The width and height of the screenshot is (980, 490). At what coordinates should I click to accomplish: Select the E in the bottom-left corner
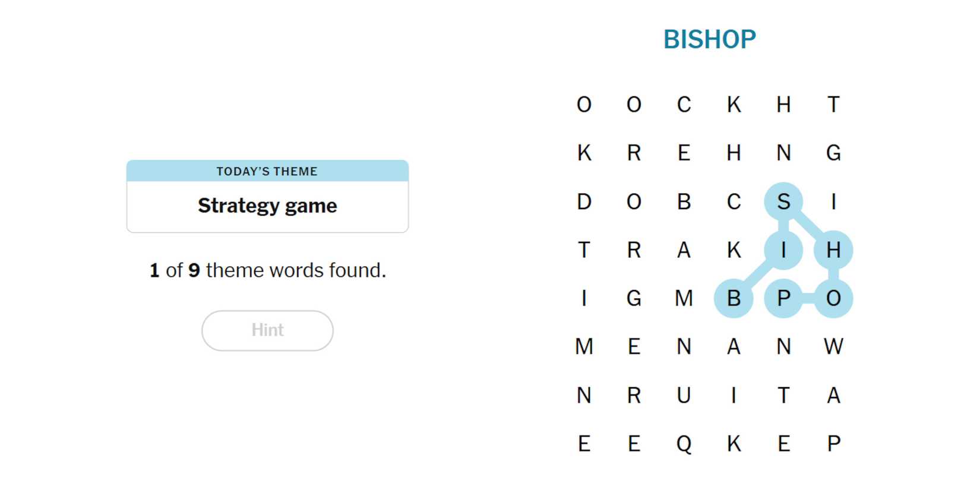coord(584,444)
